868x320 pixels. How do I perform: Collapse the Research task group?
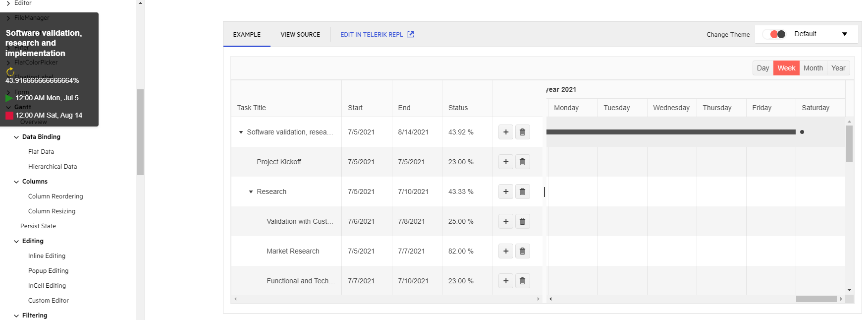pyautogui.click(x=251, y=192)
